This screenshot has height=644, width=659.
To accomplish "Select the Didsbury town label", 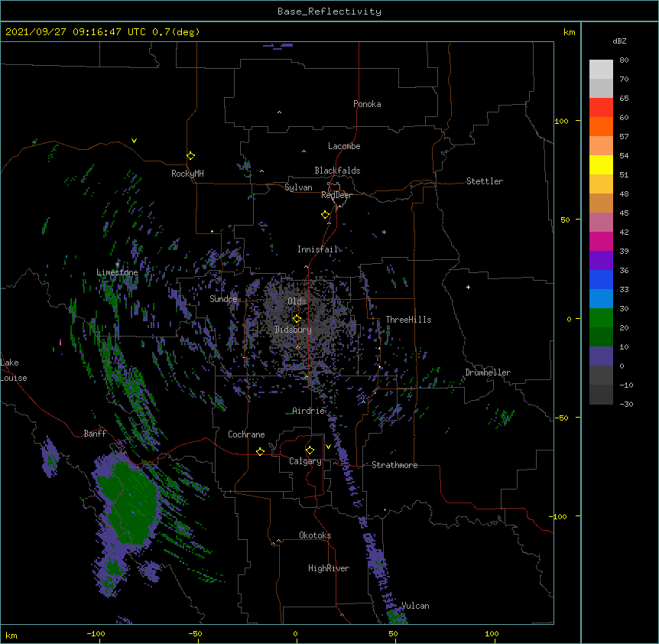I will click(294, 330).
